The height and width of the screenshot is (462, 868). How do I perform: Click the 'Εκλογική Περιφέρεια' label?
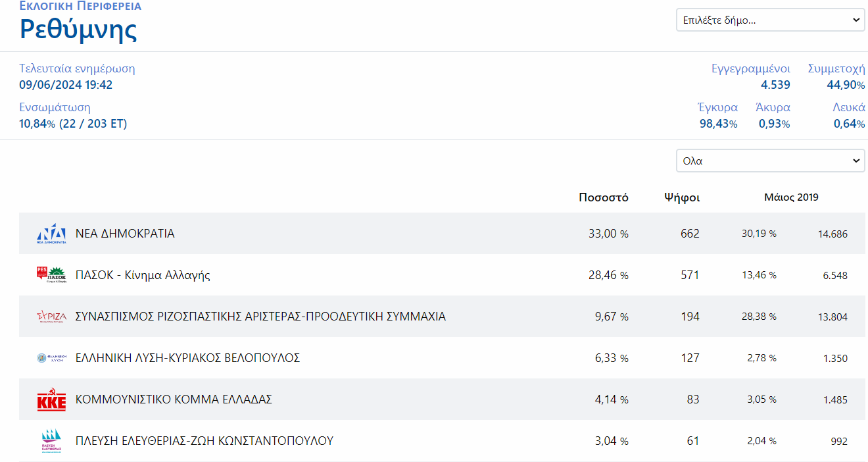point(80,6)
